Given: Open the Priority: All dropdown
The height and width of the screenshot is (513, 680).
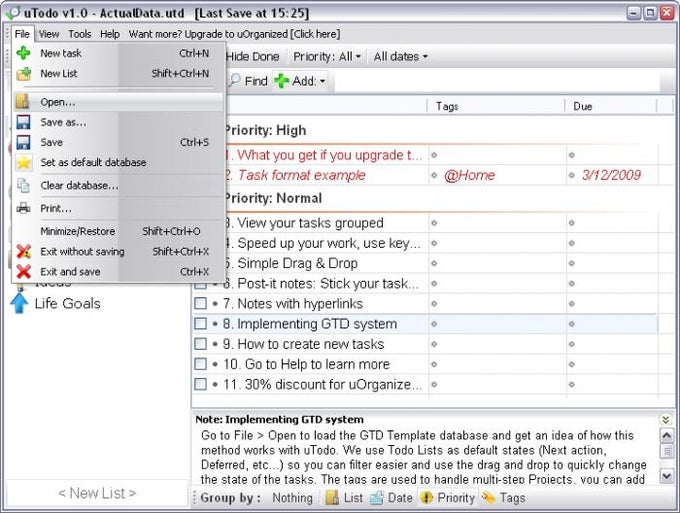Looking at the screenshot, I should click(x=327, y=56).
